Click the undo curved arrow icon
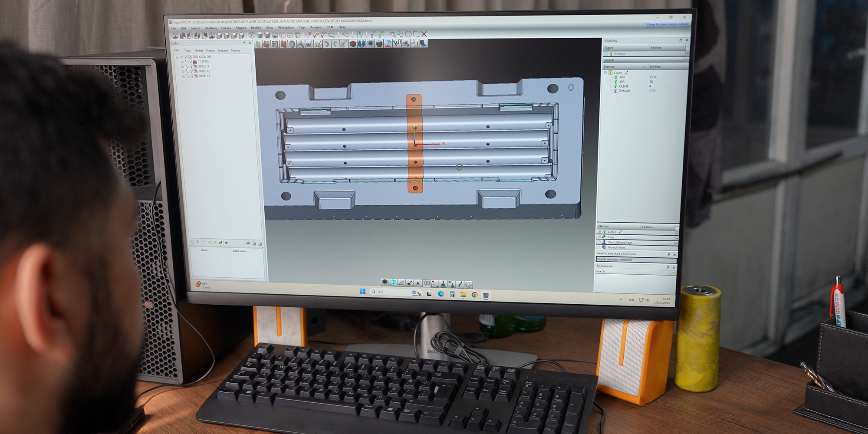Image resolution: width=868 pixels, height=434 pixels. pyautogui.click(x=326, y=44)
